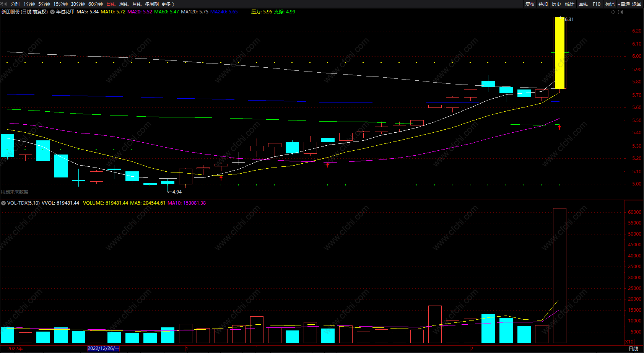Click the volume MA10: 153081.38 label
Screen dimensions: 644x353
[187, 203]
